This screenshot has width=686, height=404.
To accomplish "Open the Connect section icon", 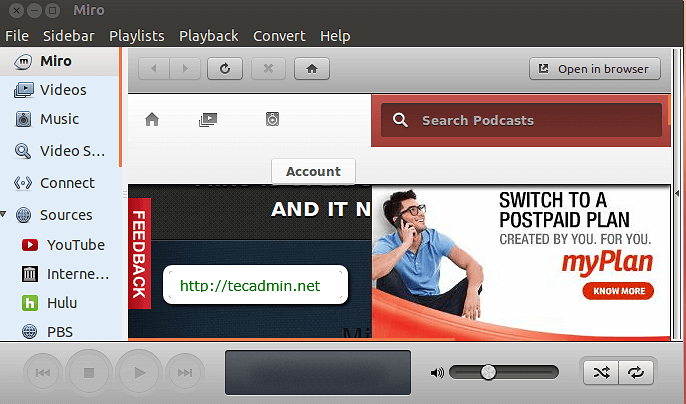I will [x=23, y=183].
